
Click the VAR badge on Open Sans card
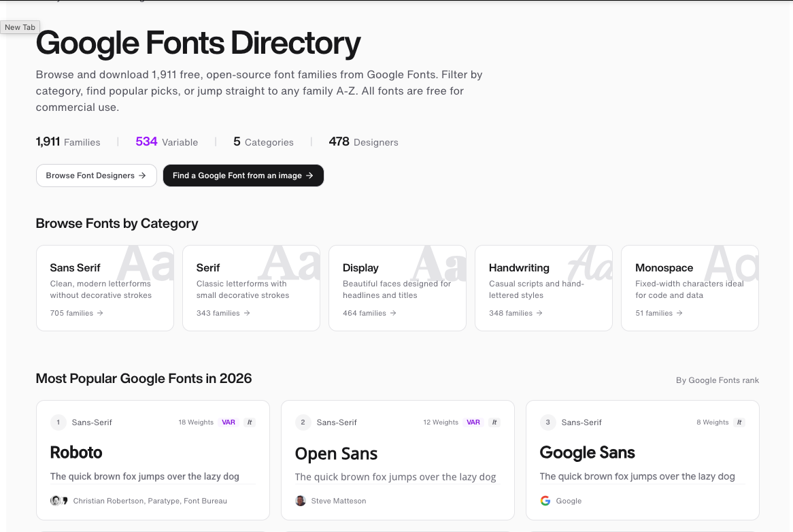(473, 422)
